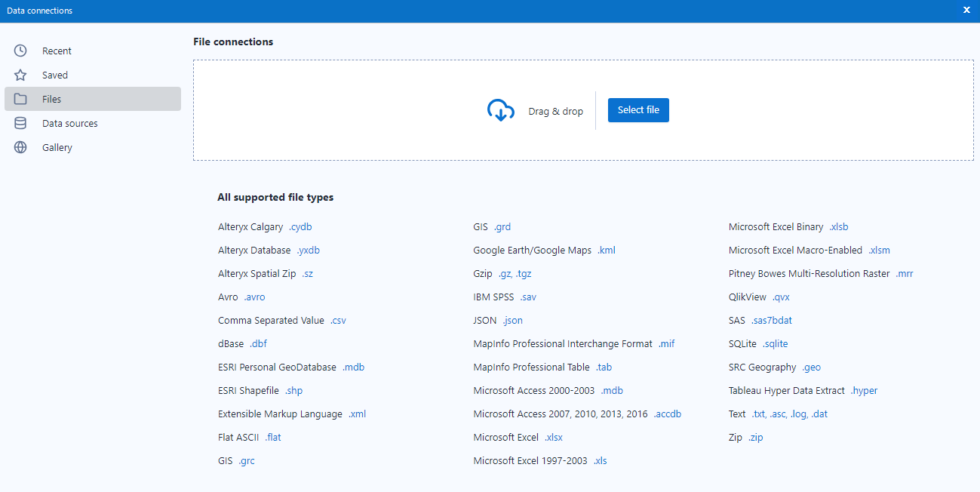This screenshot has width=980, height=492.
Task: Click the .mif MapInfo Interchange link
Action: click(x=666, y=343)
